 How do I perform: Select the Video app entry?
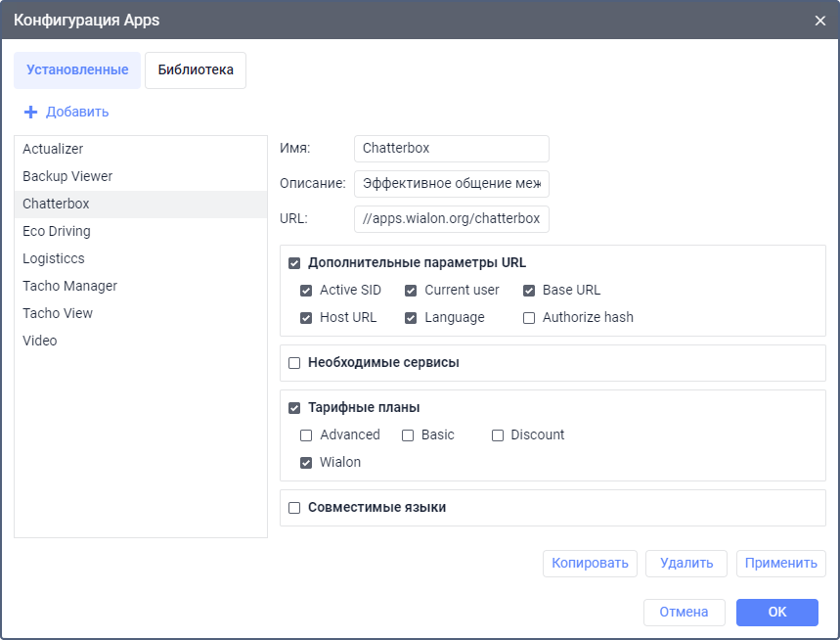click(40, 341)
